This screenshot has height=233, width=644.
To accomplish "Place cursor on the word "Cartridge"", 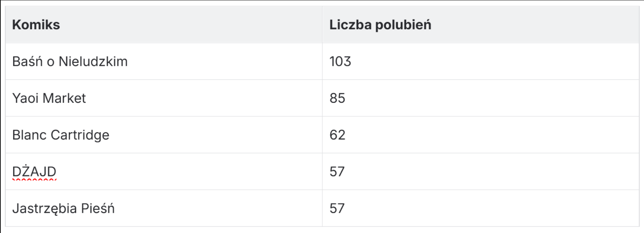I will pos(80,135).
